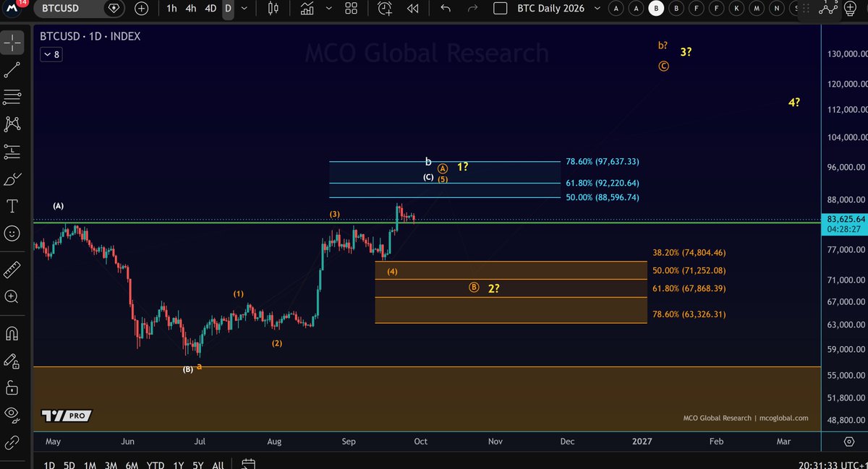This screenshot has height=469, width=868.
Task: Set date range to 1D
Action: (49, 464)
